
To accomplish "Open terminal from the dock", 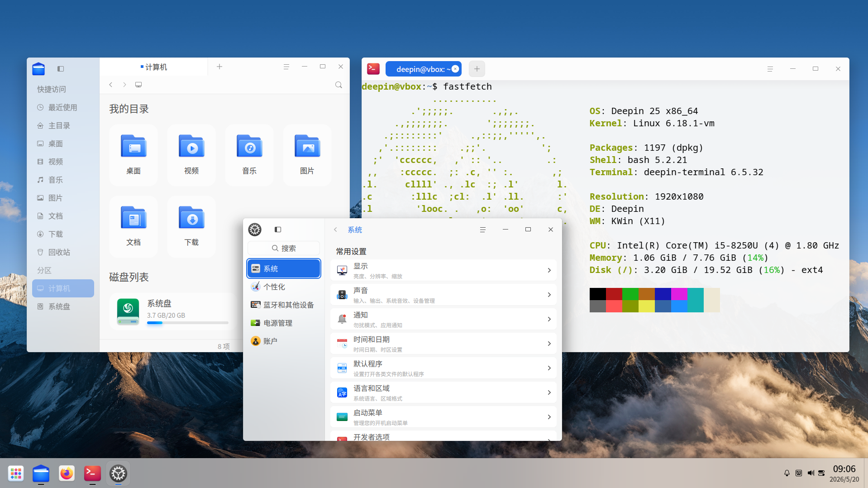I will tap(92, 474).
